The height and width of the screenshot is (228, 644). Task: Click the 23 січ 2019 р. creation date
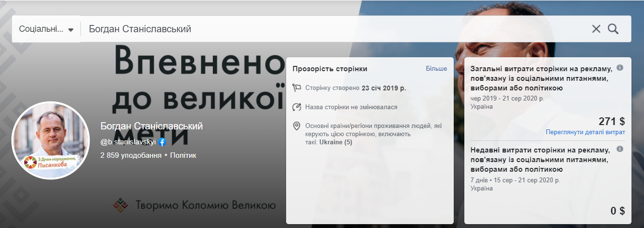383,88
